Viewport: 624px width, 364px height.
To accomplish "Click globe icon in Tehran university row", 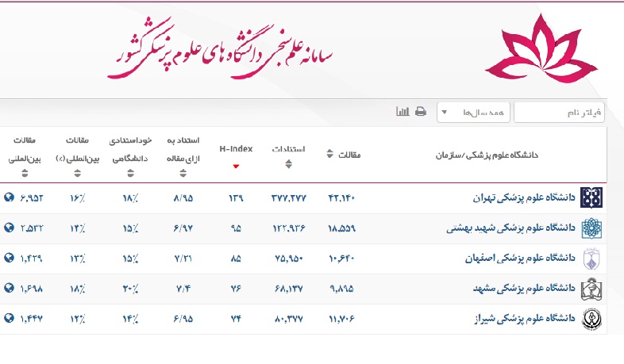I will [x=9, y=197].
